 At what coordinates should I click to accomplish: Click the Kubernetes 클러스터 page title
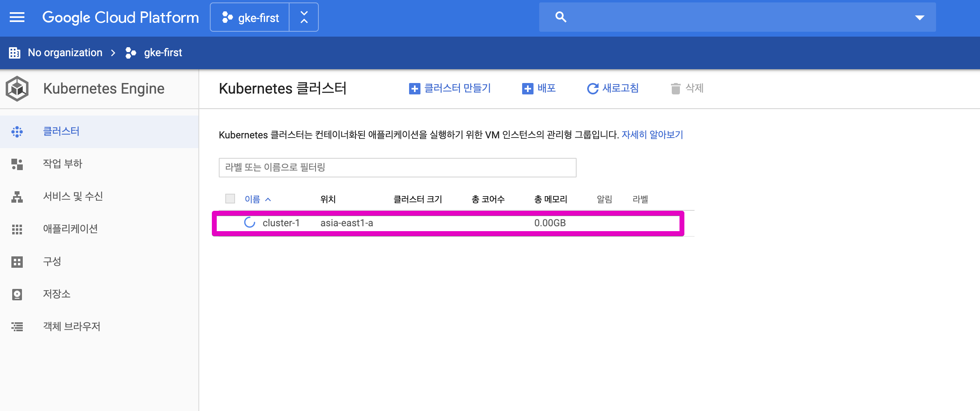[283, 88]
